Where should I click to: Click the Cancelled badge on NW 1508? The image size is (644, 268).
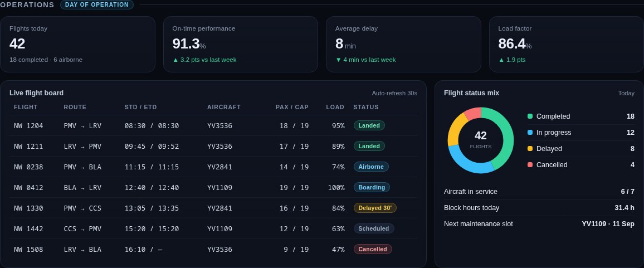(373, 249)
